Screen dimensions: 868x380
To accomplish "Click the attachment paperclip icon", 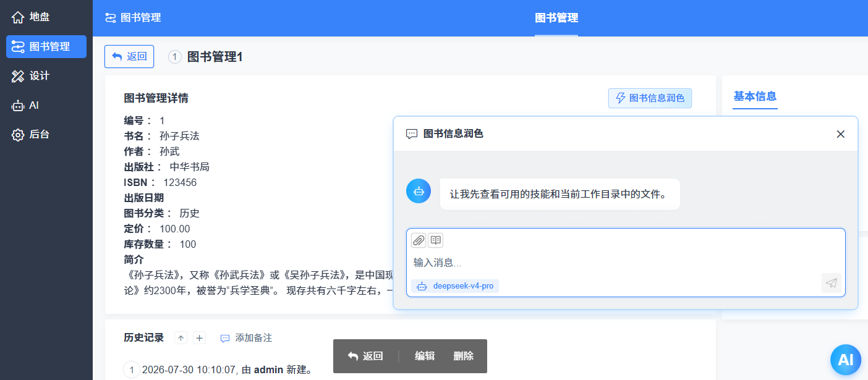I will pyautogui.click(x=419, y=240).
